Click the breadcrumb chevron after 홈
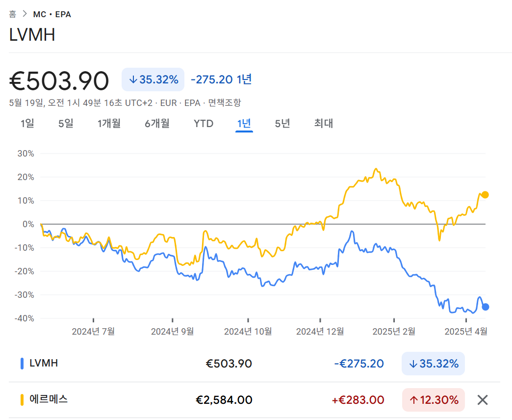Image resolution: width=512 pixels, height=420 pixels. pos(25,14)
